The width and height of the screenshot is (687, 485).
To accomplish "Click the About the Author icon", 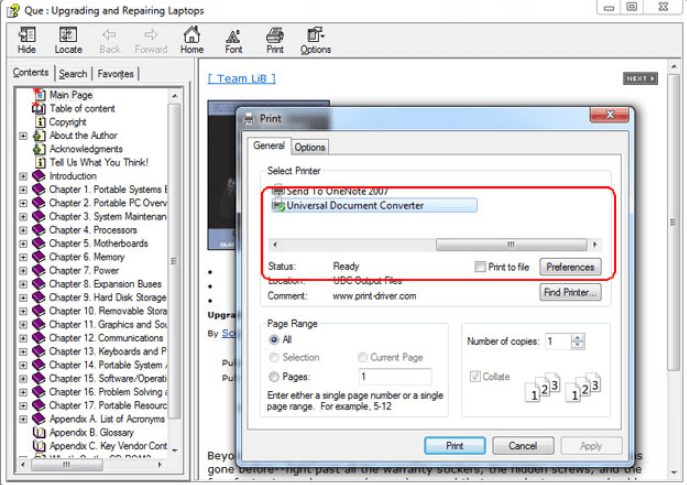I will (39, 135).
